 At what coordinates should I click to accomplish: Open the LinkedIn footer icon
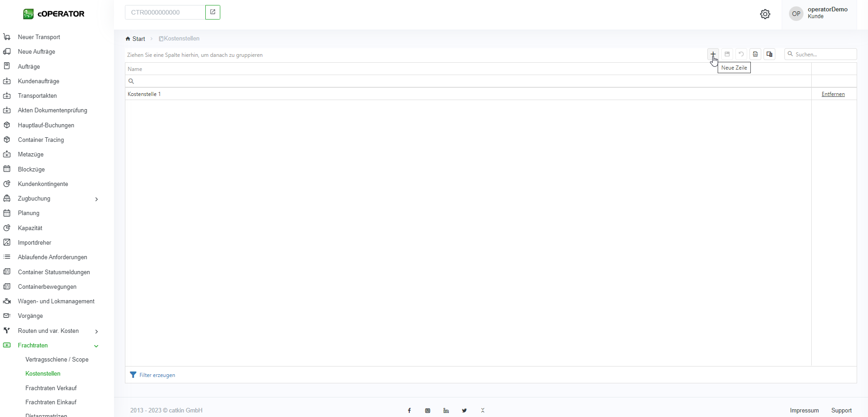coord(446,411)
